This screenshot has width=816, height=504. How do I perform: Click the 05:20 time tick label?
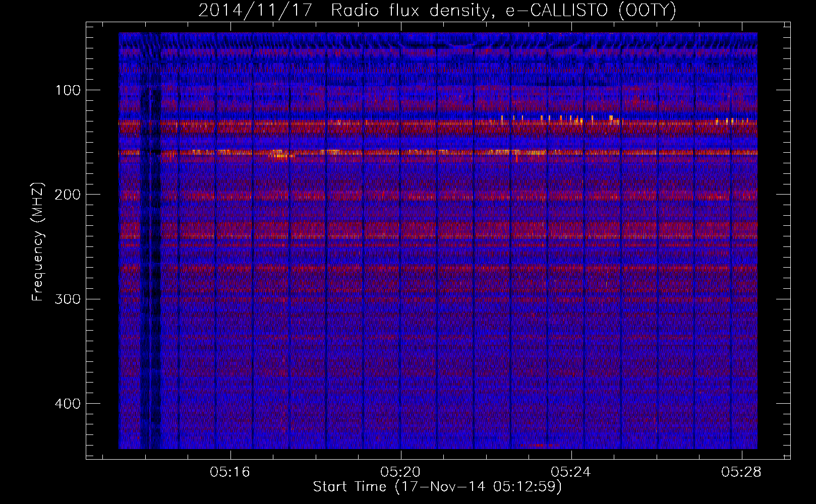coord(401,472)
